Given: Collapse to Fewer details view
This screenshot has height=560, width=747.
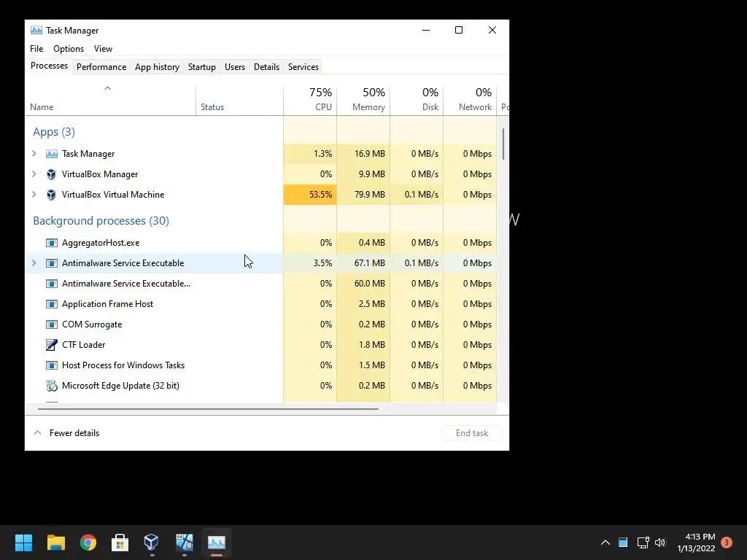Looking at the screenshot, I should 66,433.
